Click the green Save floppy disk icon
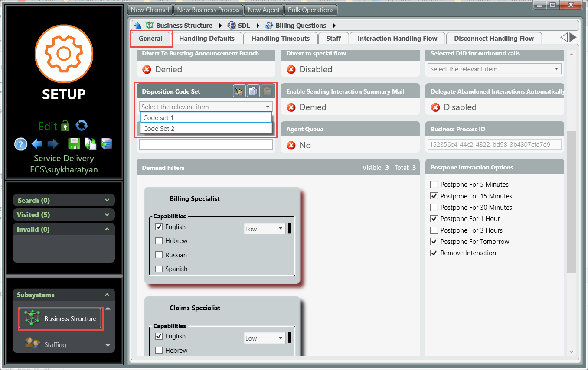 click(74, 144)
